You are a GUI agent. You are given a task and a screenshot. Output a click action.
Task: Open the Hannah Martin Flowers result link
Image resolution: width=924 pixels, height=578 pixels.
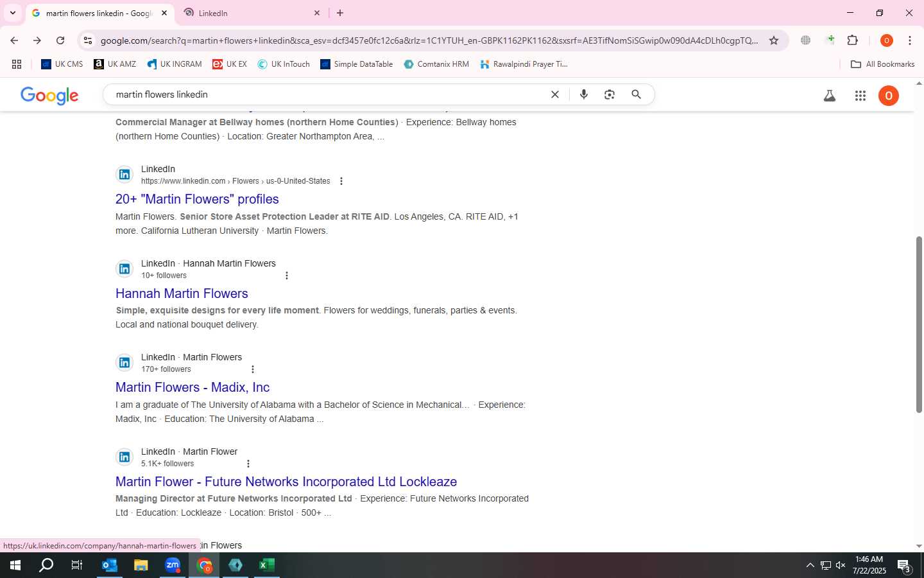(182, 293)
